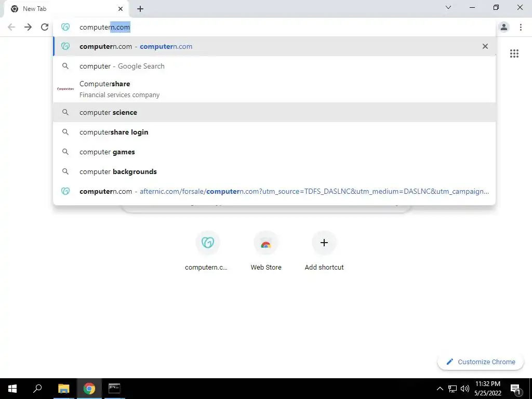This screenshot has height=399, width=532.
Task: Open the computern.c... shortcut tile
Action: click(x=207, y=251)
